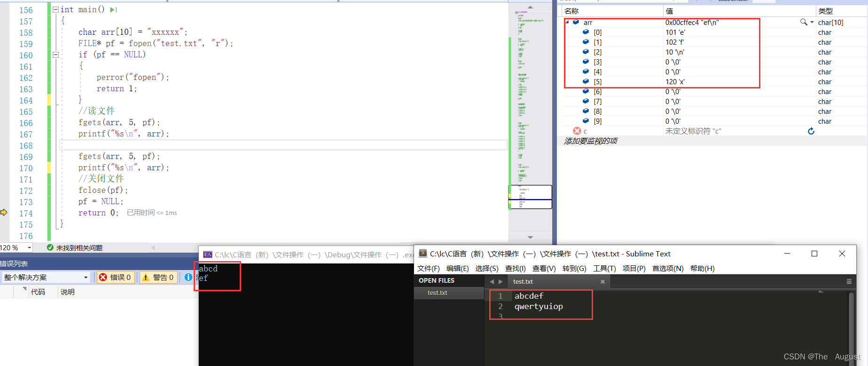
Task: Refresh the undefined 'c' watch value
Action: click(x=811, y=131)
